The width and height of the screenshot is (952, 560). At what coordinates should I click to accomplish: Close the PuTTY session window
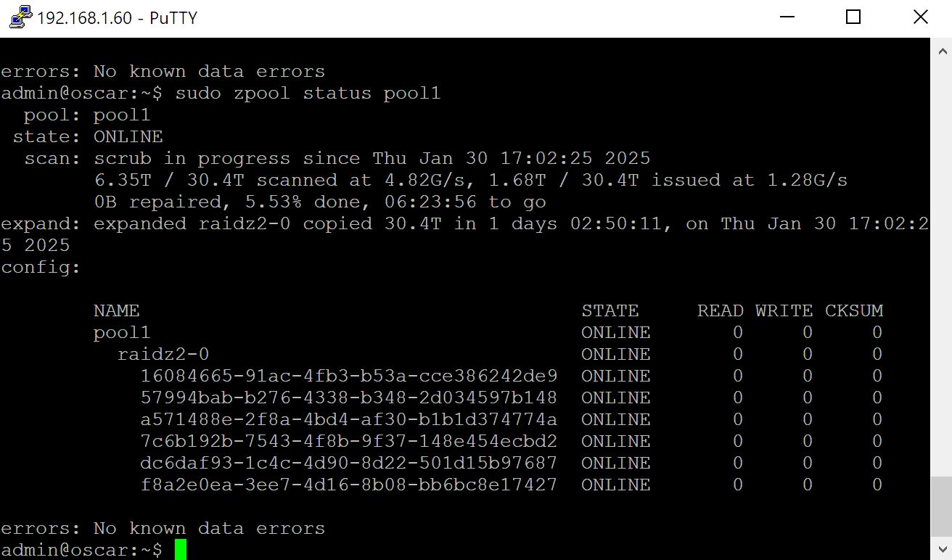(920, 17)
